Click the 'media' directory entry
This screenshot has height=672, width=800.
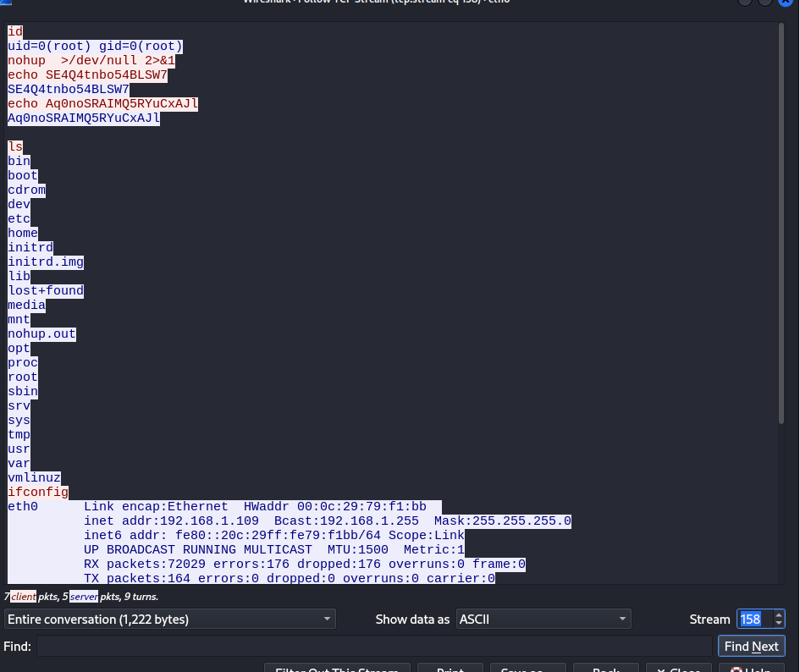pyautogui.click(x=26, y=306)
